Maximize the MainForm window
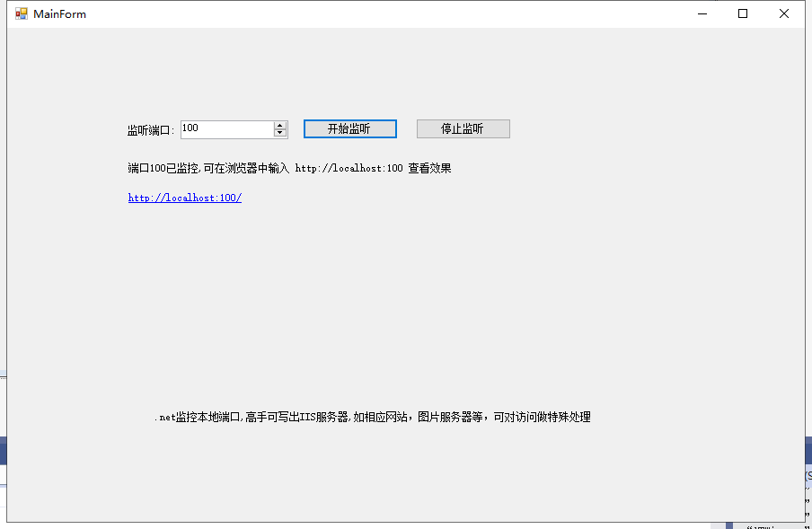This screenshot has width=812, height=529. [x=743, y=14]
